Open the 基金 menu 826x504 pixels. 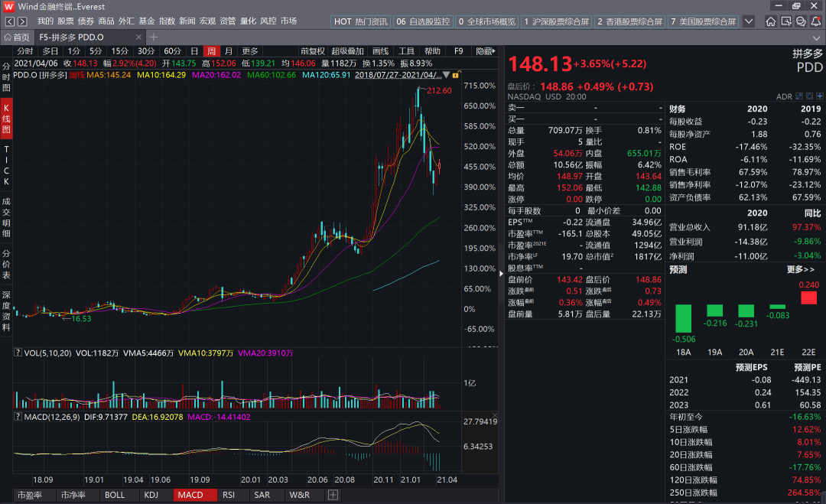click(146, 21)
